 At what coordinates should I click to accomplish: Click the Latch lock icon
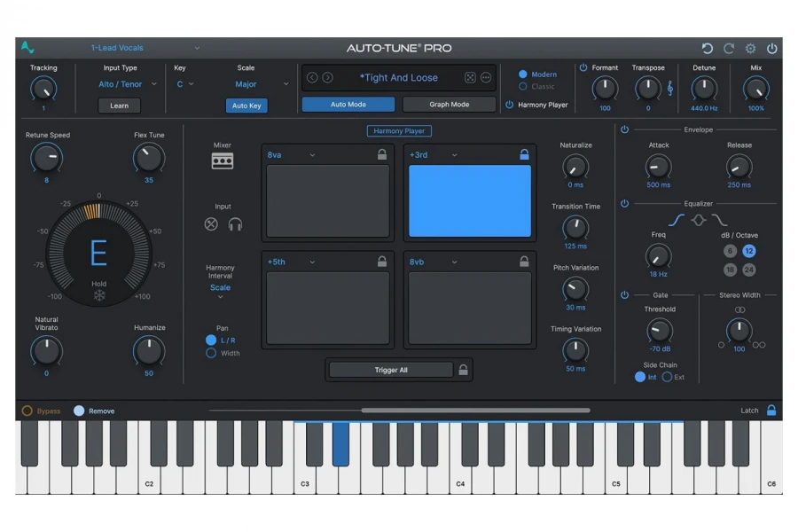click(771, 410)
